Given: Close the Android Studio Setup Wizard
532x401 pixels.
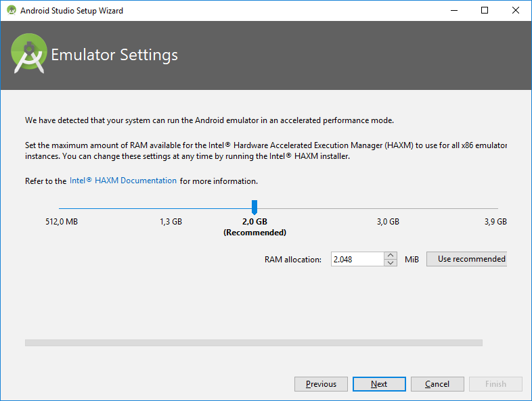Looking at the screenshot, I should coord(515,11).
